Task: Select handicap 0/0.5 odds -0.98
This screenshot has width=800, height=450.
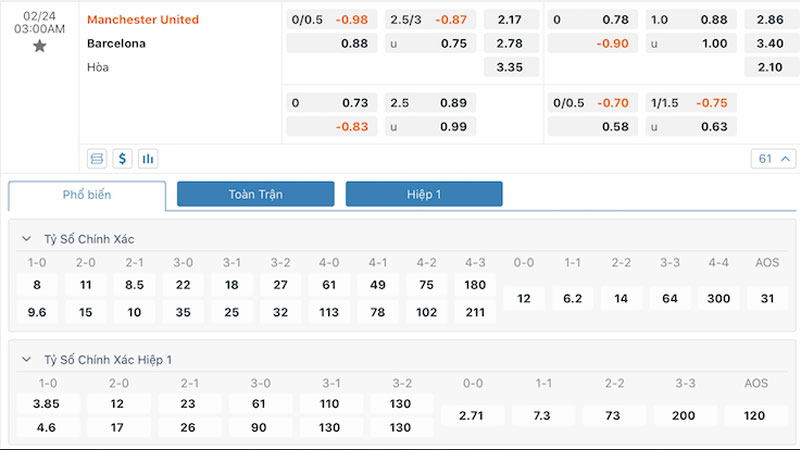Action: [x=332, y=20]
